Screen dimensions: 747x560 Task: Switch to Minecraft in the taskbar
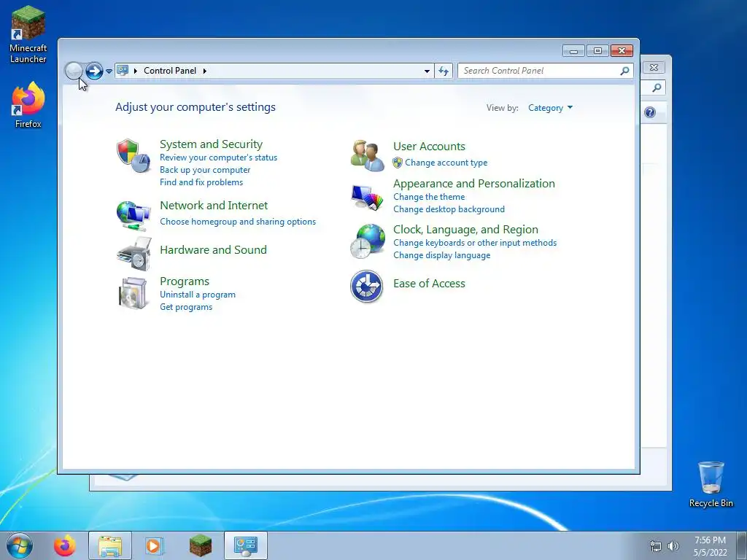click(x=200, y=545)
